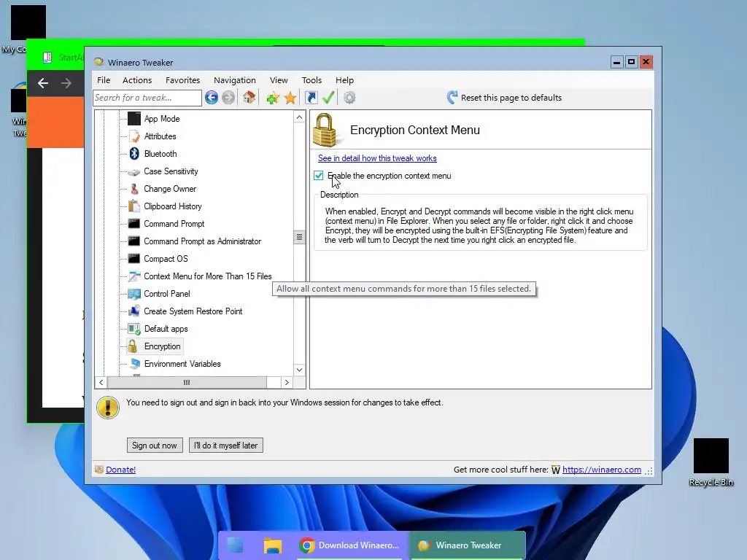Click the Encryption padlock icon in tree

tap(133, 346)
